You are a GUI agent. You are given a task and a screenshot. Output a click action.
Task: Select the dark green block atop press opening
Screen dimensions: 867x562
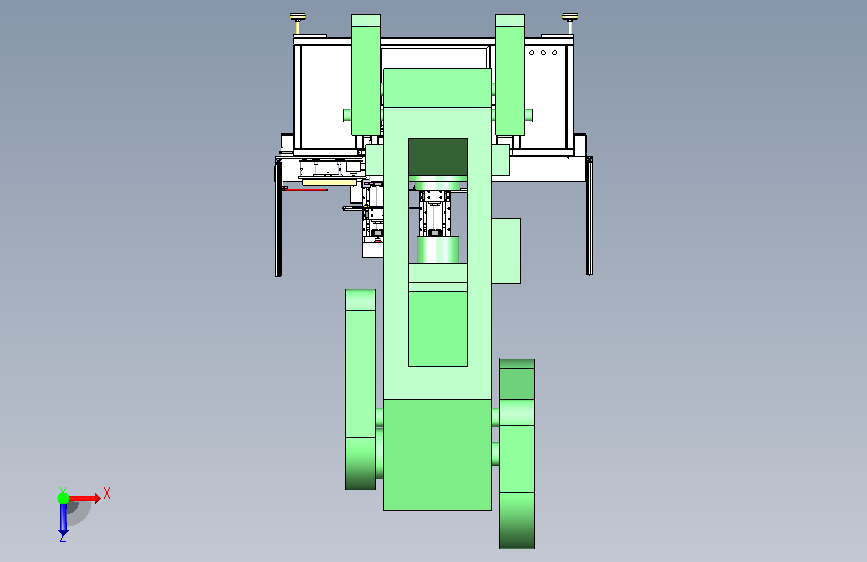[438, 157]
